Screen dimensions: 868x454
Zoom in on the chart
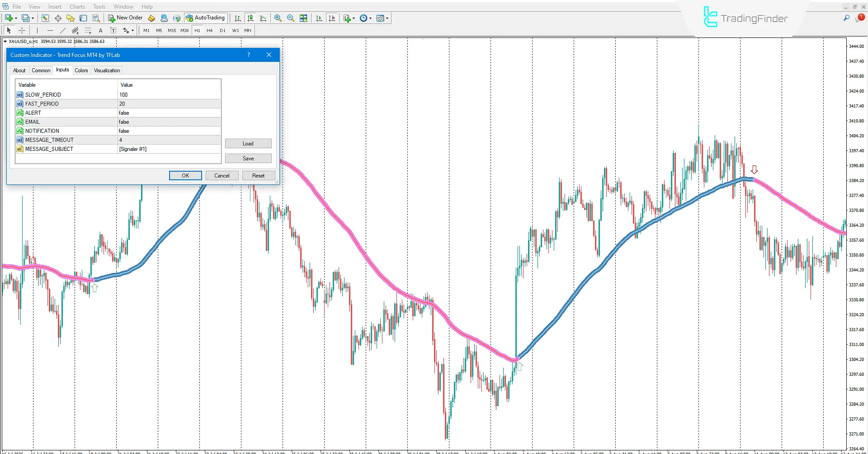[x=278, y=18]
